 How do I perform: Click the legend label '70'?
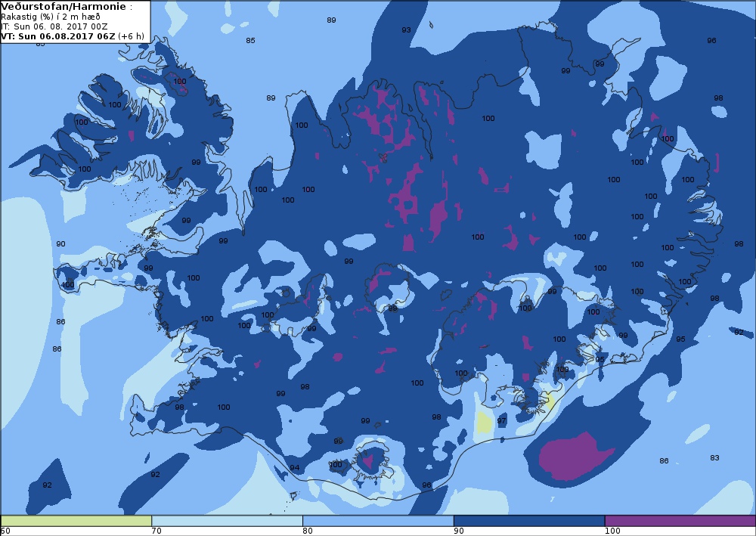pyautogui.click(x=156, y=531)
